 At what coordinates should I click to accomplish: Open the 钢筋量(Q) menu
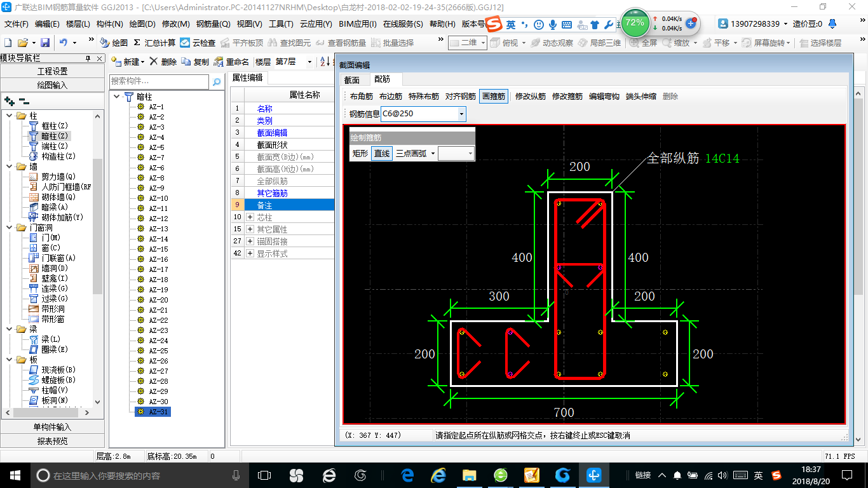tap(213, 24)
